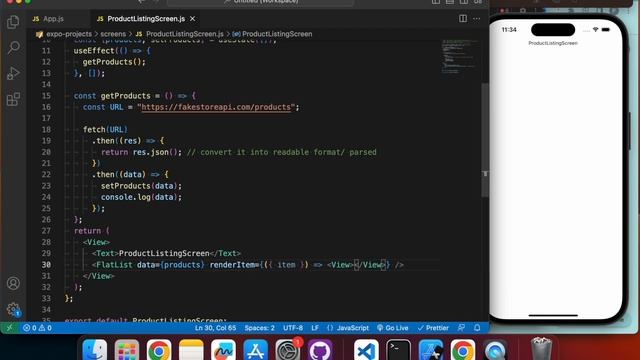Screen dimensions: 640x360
Task: Open Xcode from the Dock
Action: point(431,351)
